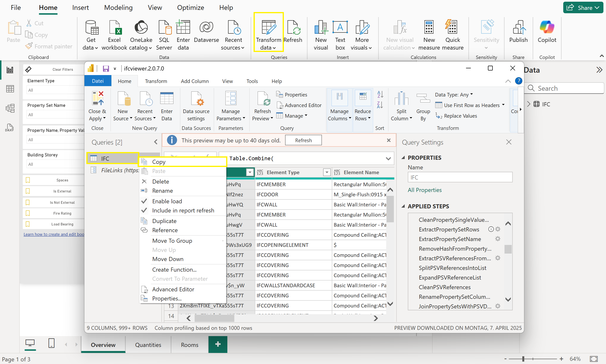Click the Transform data icon
Screen dimensions: 606x364
[268, 27]
